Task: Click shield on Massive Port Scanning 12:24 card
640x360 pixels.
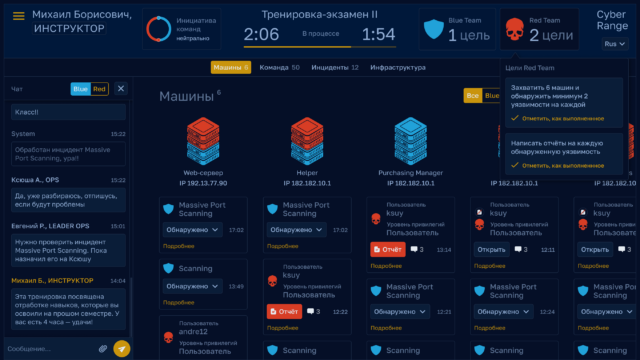Action: coord(480,291)
